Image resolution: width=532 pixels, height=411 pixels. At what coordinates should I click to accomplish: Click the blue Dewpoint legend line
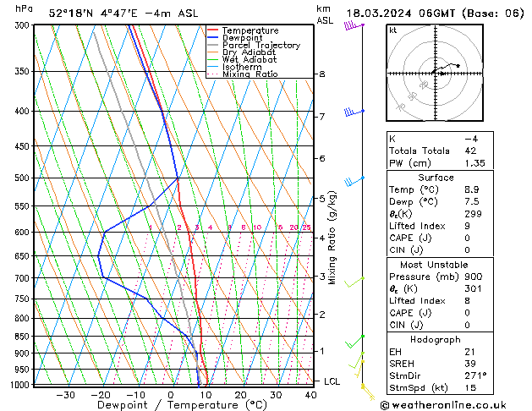pyautogui.click(x=213, y=37)
